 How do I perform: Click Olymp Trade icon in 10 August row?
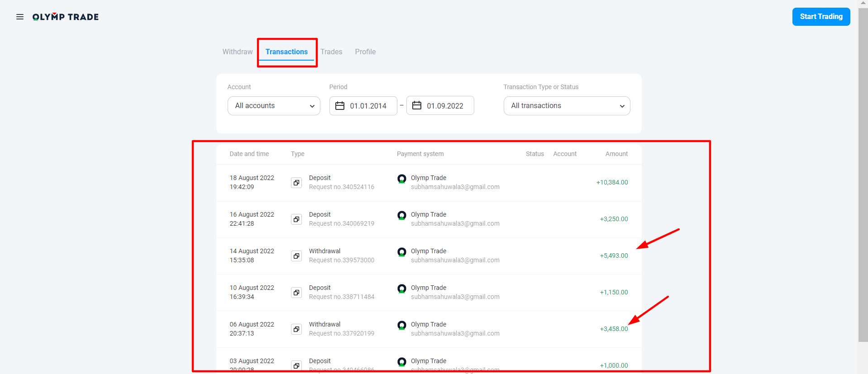pyautogui.click(x=401, y=289)
